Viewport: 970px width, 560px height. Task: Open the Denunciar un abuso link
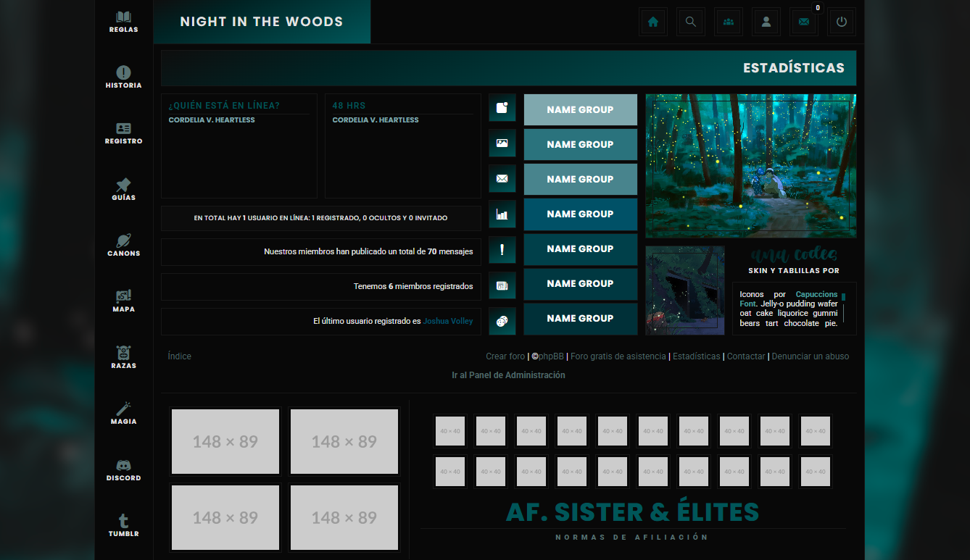(811, 356)
